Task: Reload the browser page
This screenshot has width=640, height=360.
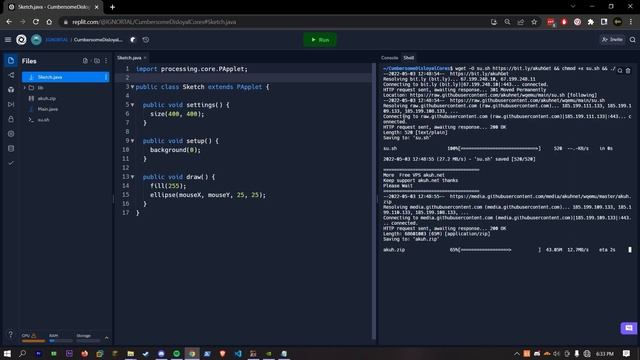Action: [36, 22]
